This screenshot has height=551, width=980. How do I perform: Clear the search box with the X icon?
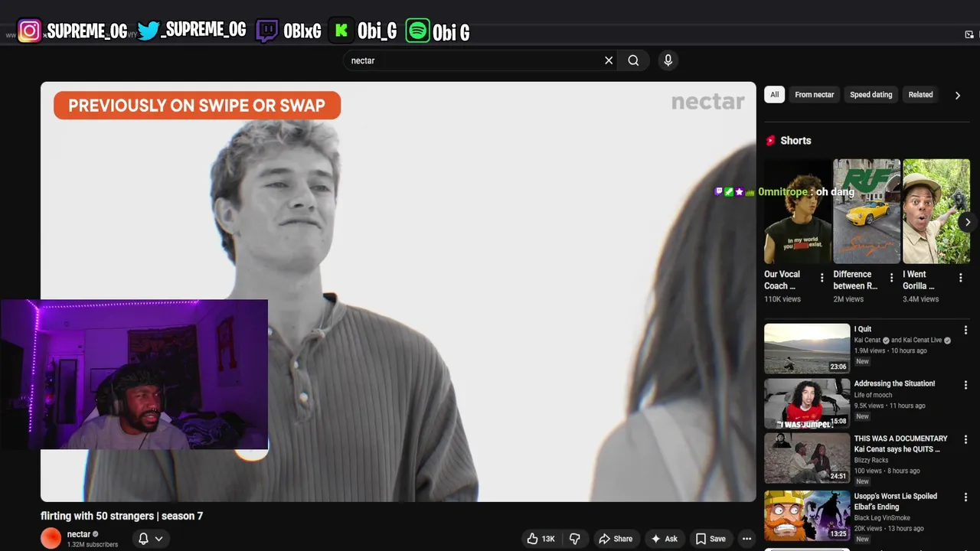[x=609, y=60]
